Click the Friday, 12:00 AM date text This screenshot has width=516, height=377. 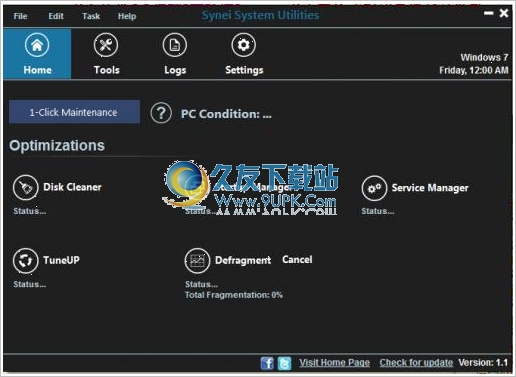[474, 70]
